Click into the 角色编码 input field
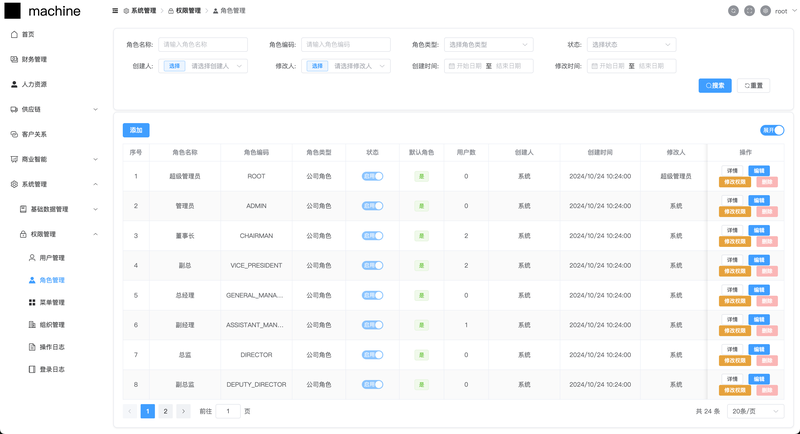 (346, 44)
